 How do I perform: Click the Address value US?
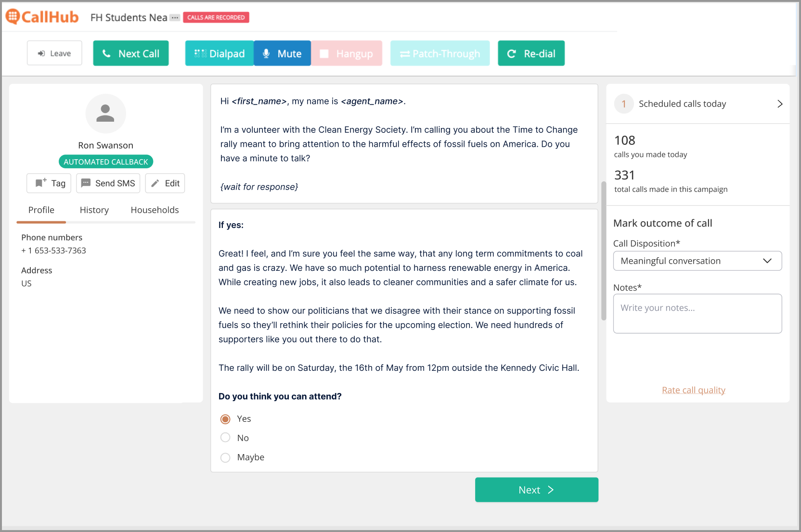tap(26, 284)
